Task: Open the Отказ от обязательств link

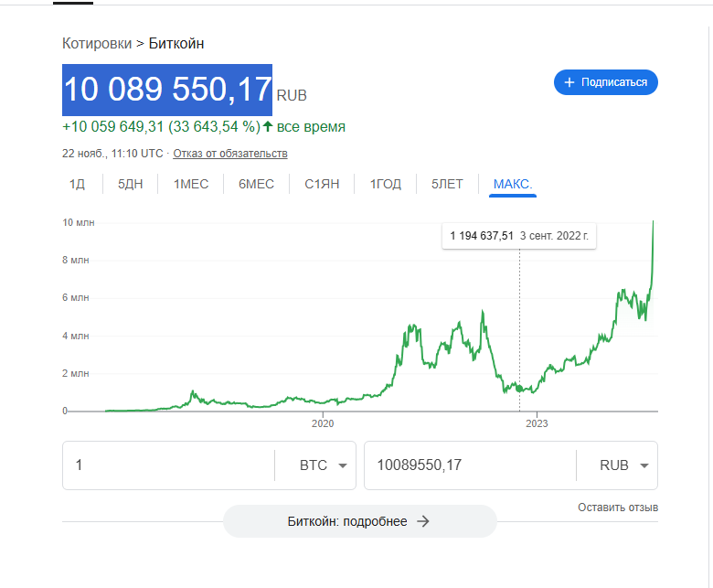Action: point(230,154)
